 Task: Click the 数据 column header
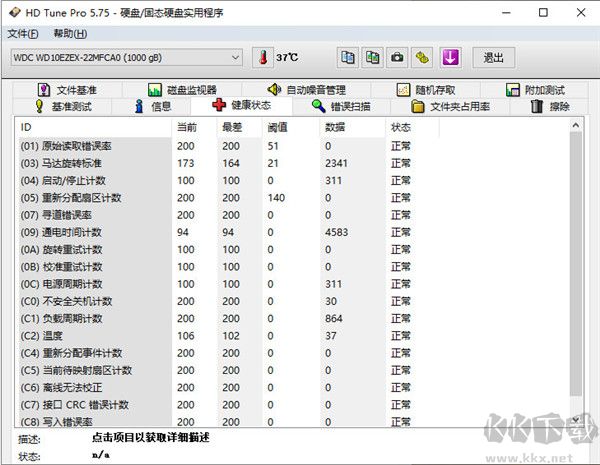coord(353,127)
